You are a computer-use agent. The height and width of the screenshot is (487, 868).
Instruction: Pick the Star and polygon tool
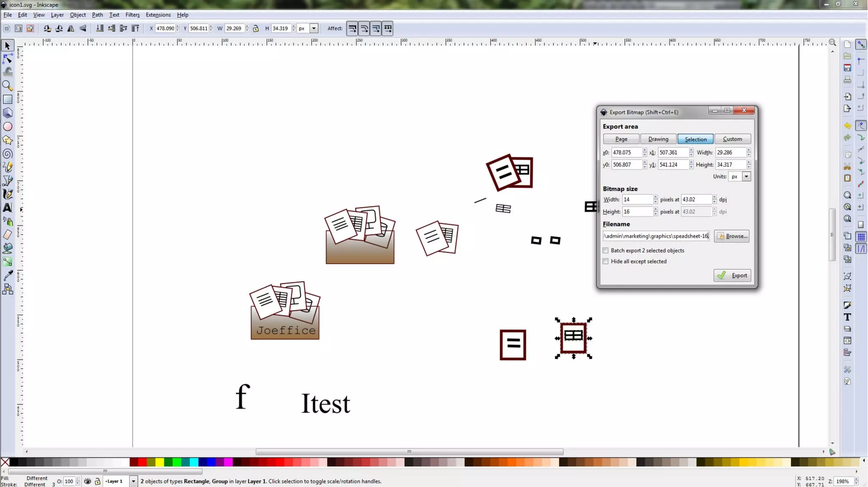tap(8, 140)
